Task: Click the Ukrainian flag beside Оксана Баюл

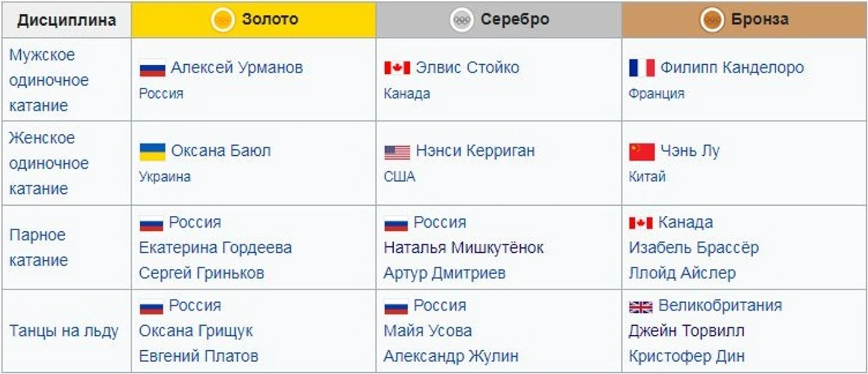Action: (x=152, y=152)
